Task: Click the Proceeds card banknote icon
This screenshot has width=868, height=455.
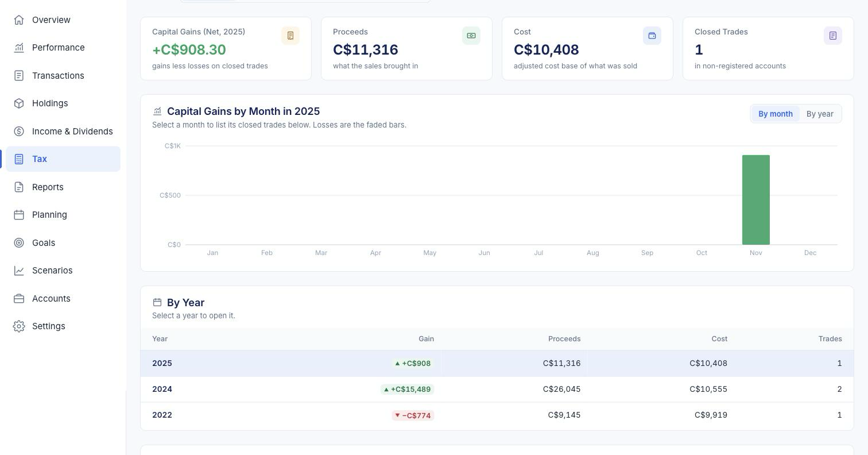Action: (x=471, y=36)
